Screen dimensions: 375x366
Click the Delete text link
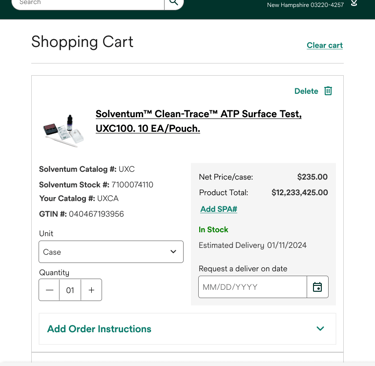306,91
